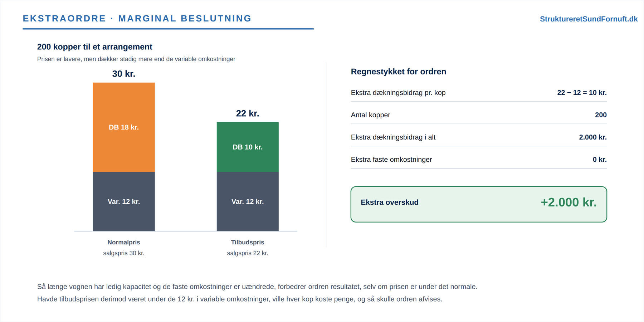
Task: Click the Normalpris axis label
Action: (124, 242)
